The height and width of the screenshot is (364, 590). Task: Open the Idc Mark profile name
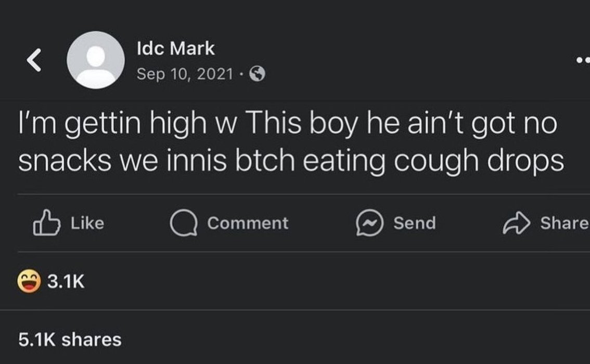coord(176,48)
